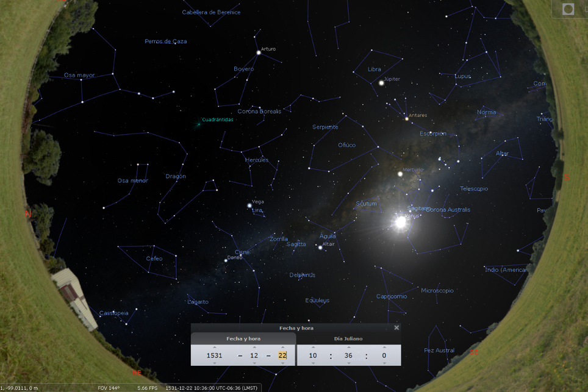This screenshot has width=588, height=392.
Task: Close the Fecha y hora dialog
Action: coord(396,328)
